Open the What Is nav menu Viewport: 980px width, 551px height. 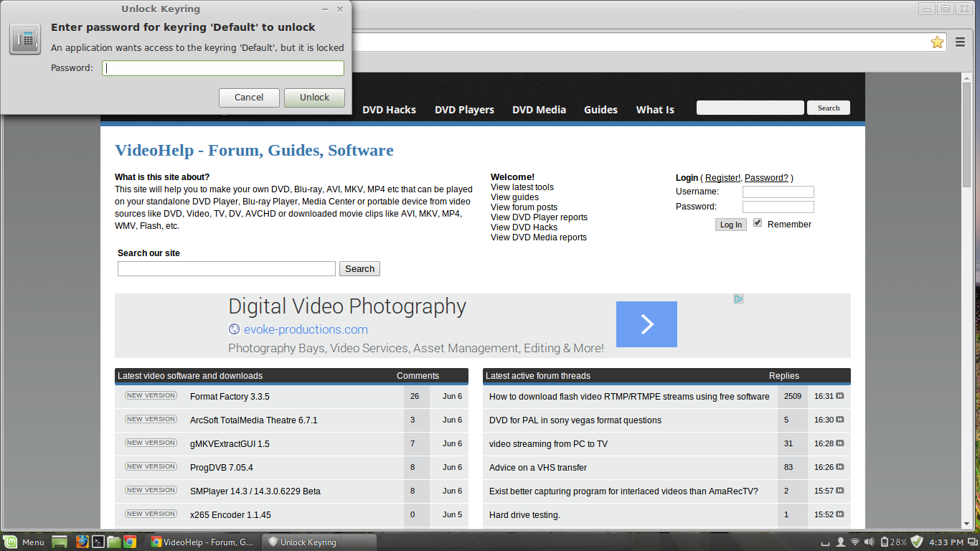click(655, 110)
